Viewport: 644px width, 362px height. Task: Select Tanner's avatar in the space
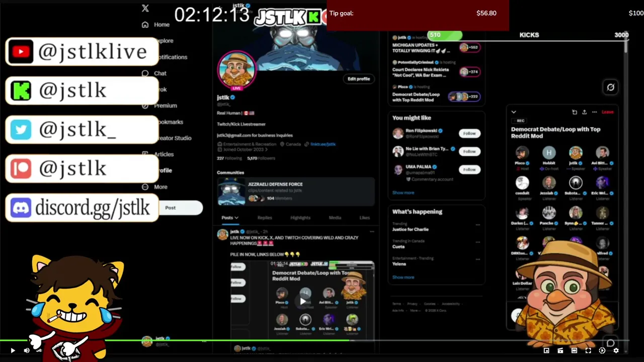[602, 213]
